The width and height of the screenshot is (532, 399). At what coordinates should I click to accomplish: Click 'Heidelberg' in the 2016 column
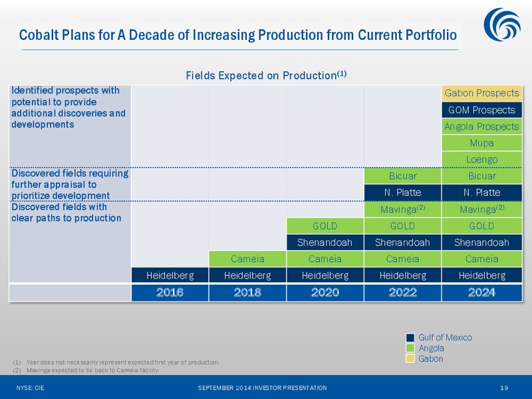[x=170, y=275]
